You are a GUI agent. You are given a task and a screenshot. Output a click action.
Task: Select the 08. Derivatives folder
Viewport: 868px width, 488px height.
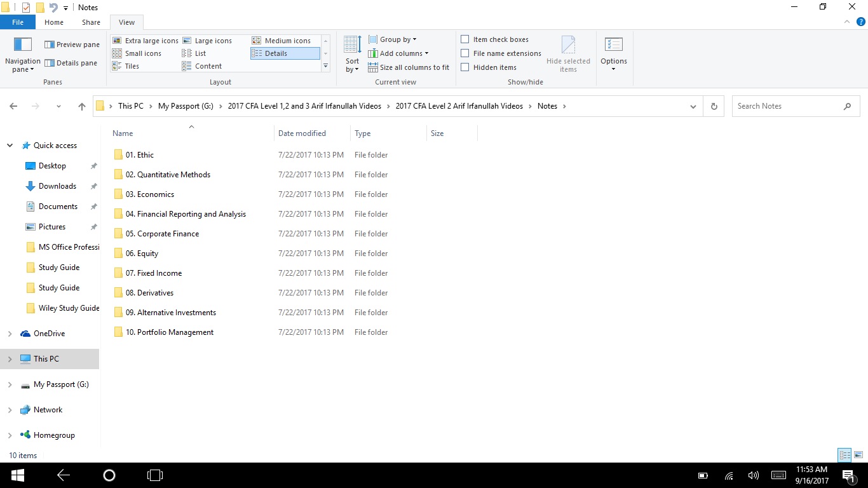coord(149,293)
